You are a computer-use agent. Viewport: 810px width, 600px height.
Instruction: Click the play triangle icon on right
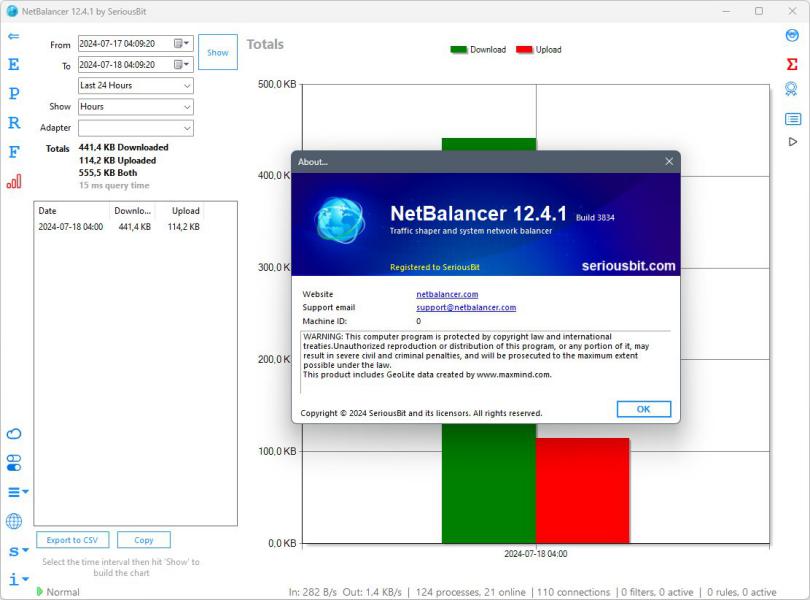click(793, 142)
